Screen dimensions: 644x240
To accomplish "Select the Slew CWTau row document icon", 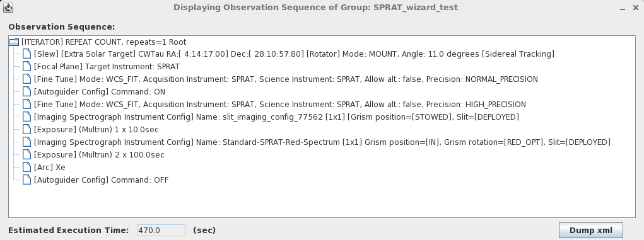I will (26, 54).
